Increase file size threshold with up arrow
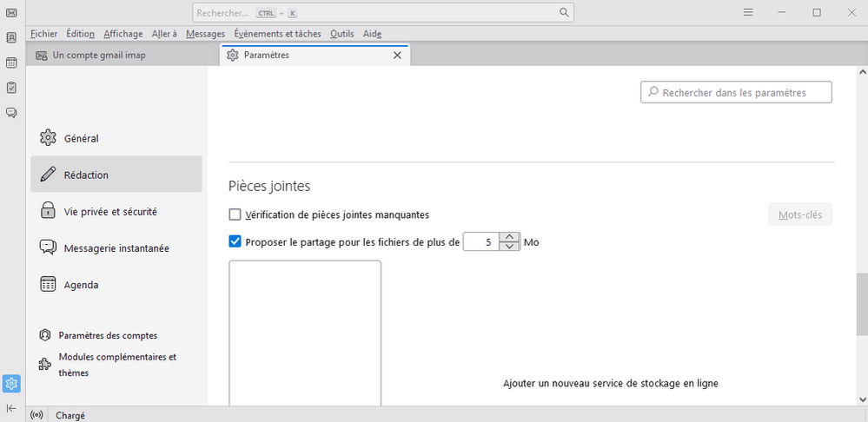868x422 pixels. coord(510,237)
